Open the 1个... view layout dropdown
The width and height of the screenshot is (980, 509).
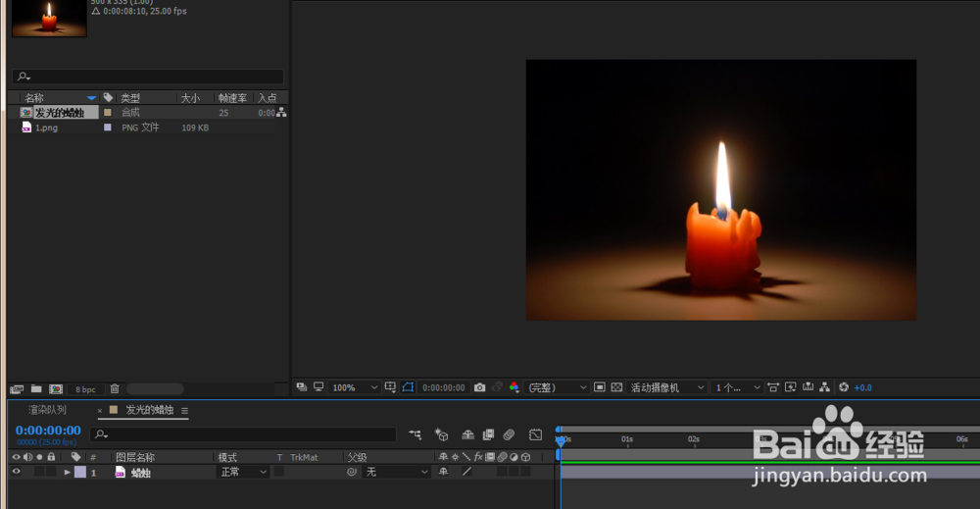tap(738, 387)
